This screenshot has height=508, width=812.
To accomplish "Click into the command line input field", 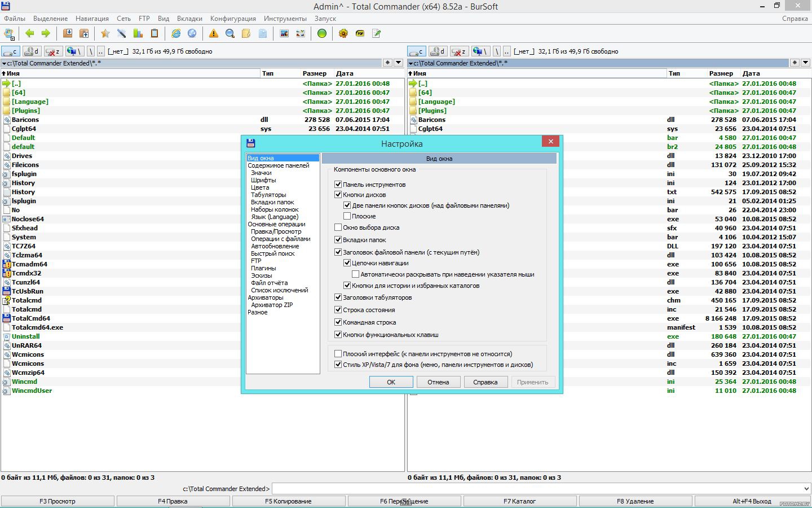I will (x=536, y=488).
